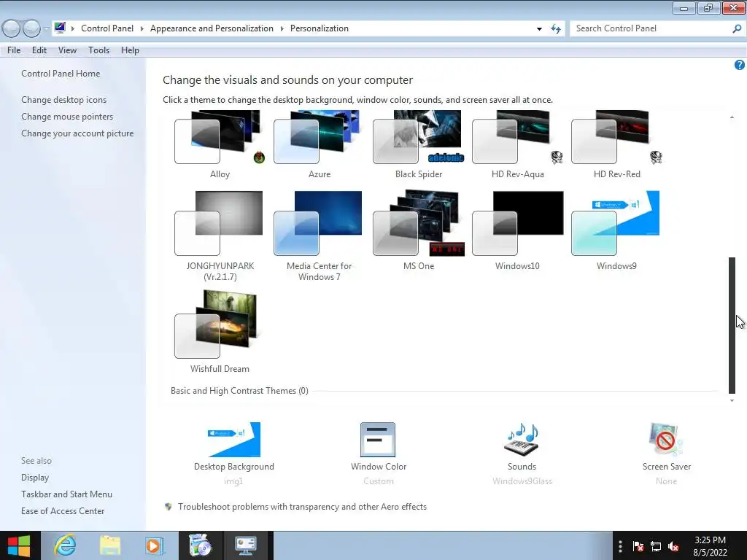Click the Personalization window taskbar icon
Image resolution: width=747 pixels, height=560 pixels.
point(246,545)
